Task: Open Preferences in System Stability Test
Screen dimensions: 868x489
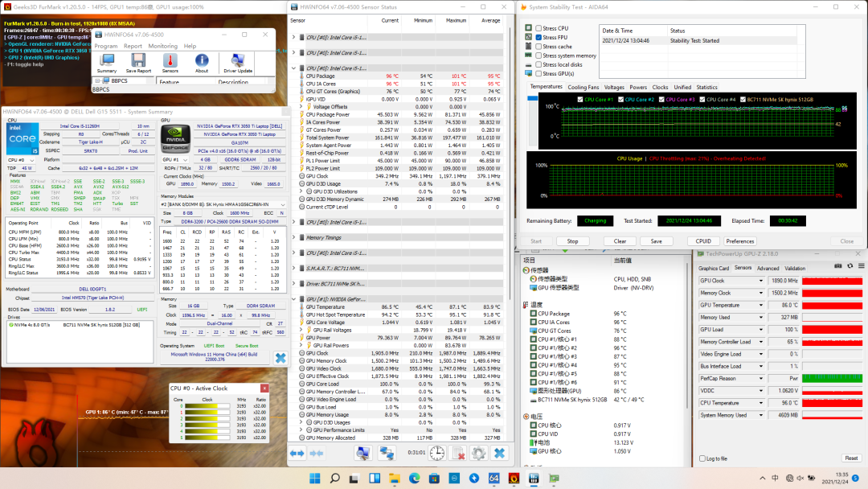Action: click(740, 241)
